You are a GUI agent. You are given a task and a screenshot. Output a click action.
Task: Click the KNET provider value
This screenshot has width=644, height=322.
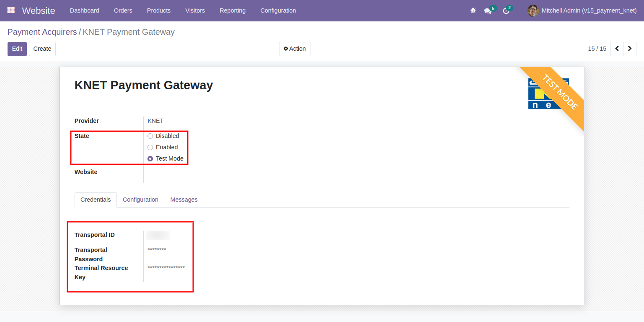(x=155, y=121)
